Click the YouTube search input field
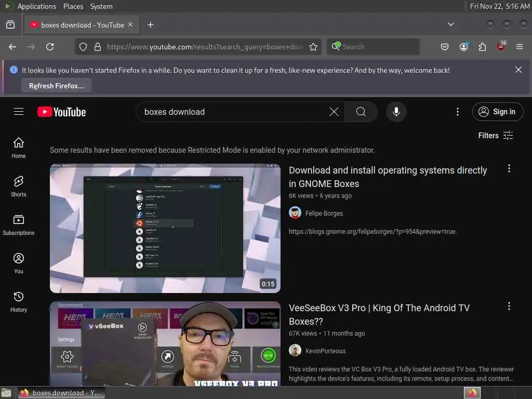The height and width of the screenshot is (399, 532). coord(234,112)
